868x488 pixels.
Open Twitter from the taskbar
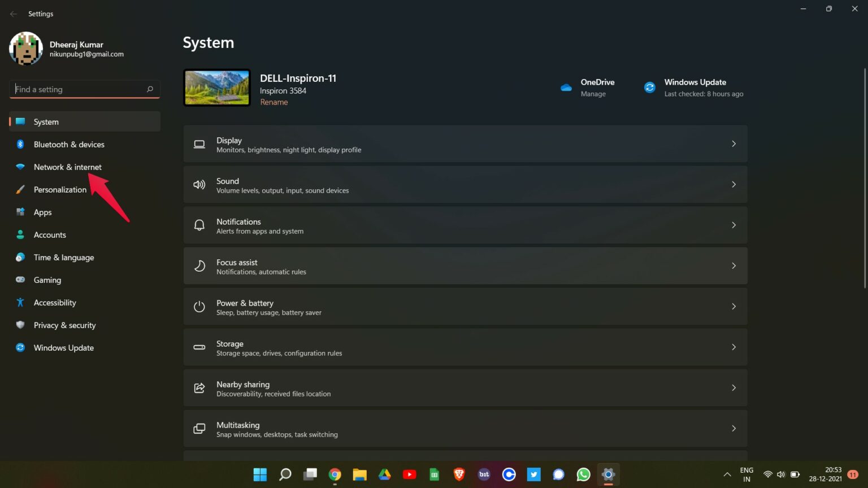533,474
